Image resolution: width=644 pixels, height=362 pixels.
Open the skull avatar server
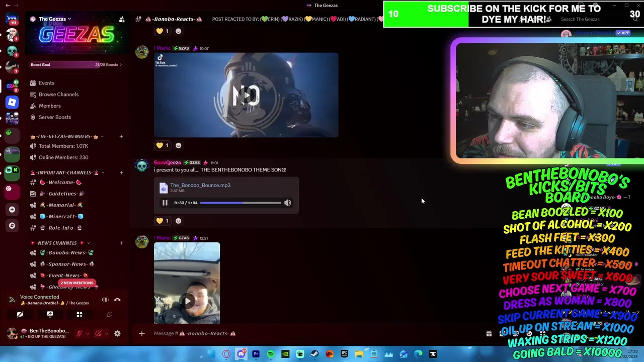(12, 52)
